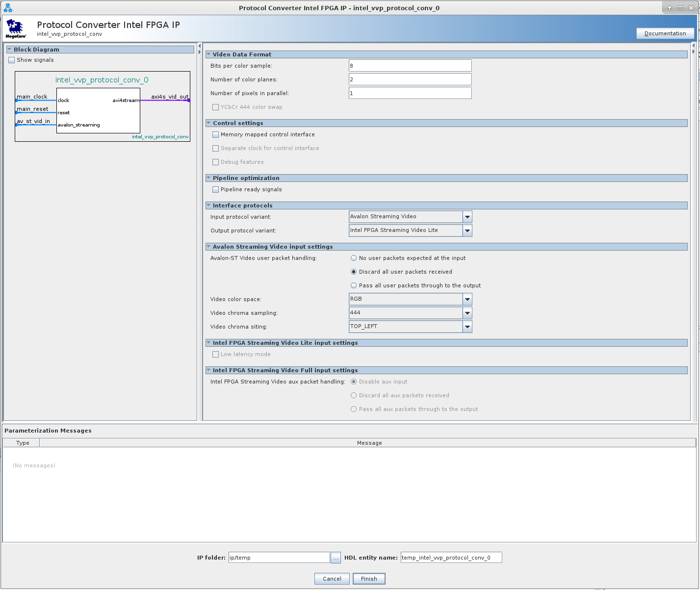Viewport: 700px width, 590px height.
Task: Open the Input protocol variant dropdown
Action: point(467,217)
